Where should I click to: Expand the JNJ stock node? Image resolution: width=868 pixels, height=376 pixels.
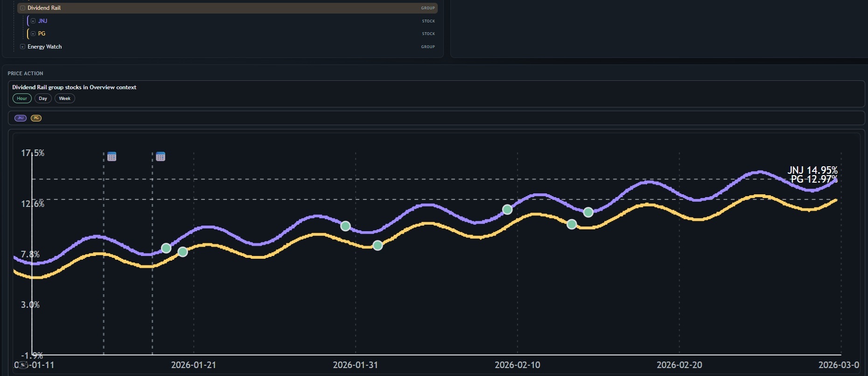point(33,21)
